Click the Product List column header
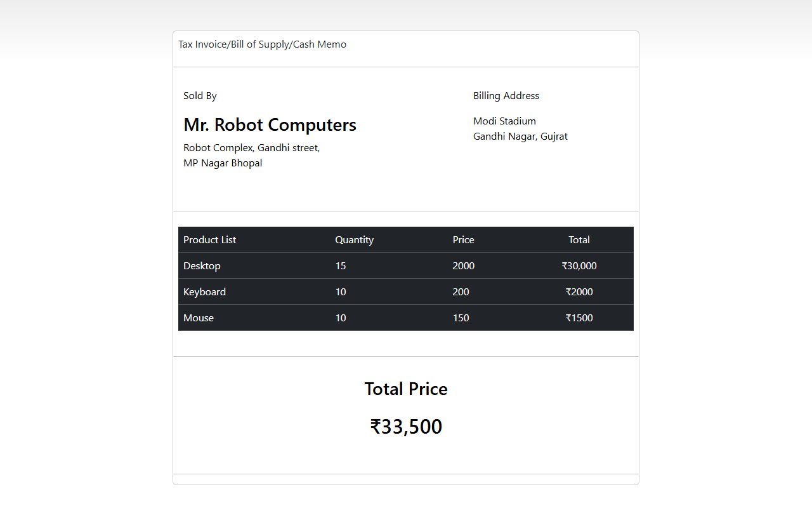Viewport: 812px width, 508px height. tap(209, 240)
